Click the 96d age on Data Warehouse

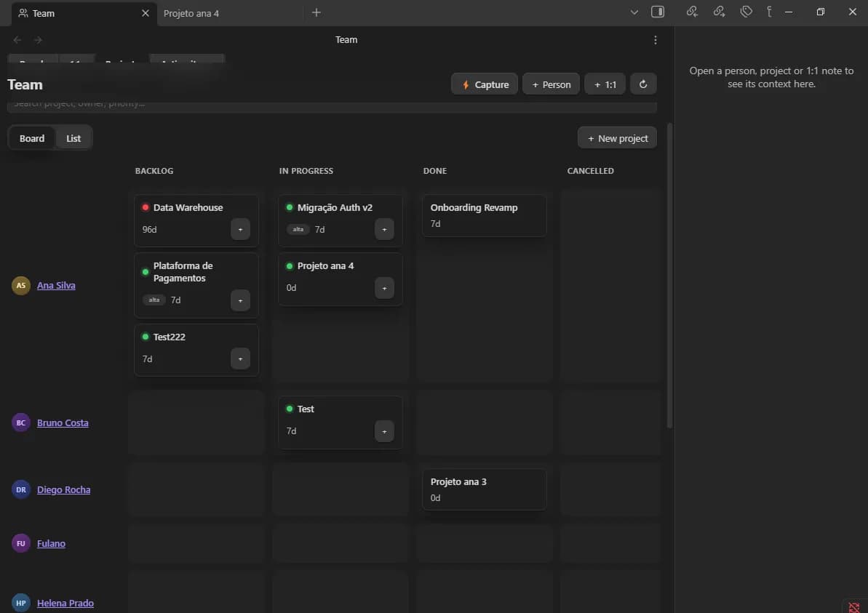149,230
